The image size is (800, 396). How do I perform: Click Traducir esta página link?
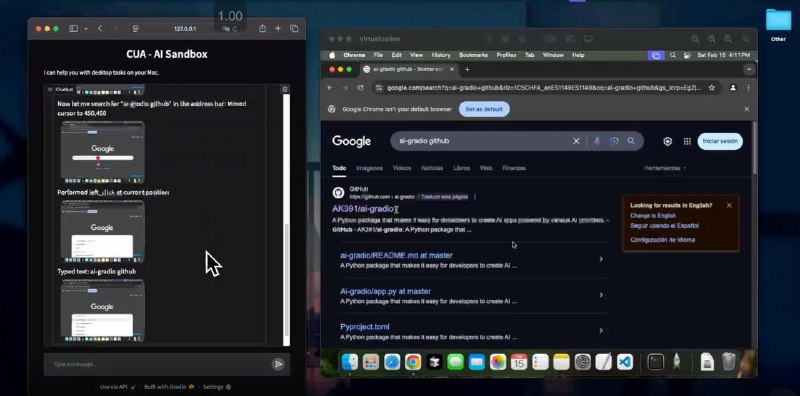click(x=444, y=197)
